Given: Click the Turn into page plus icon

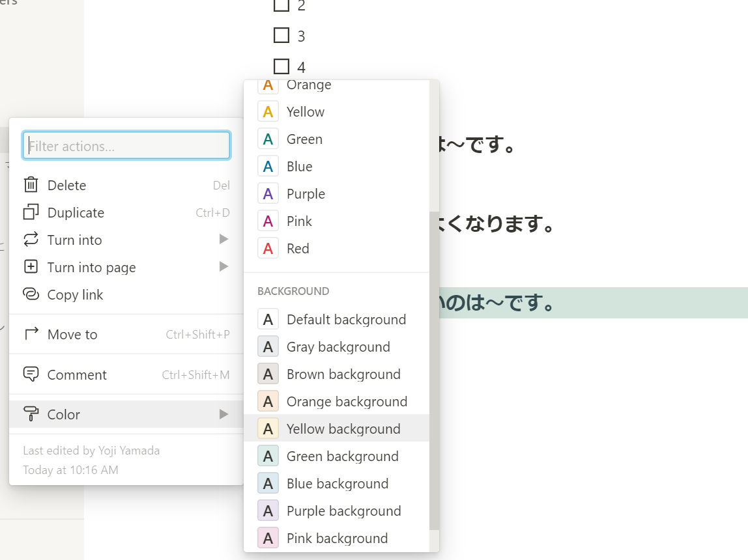Looking at the screenshot, I should click(31, 266).
